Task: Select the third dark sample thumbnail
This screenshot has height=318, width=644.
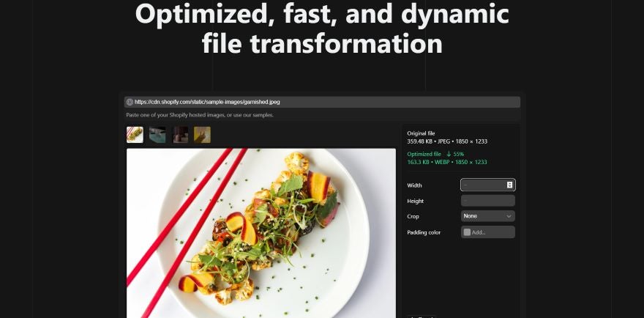Action: pos(180,135)
